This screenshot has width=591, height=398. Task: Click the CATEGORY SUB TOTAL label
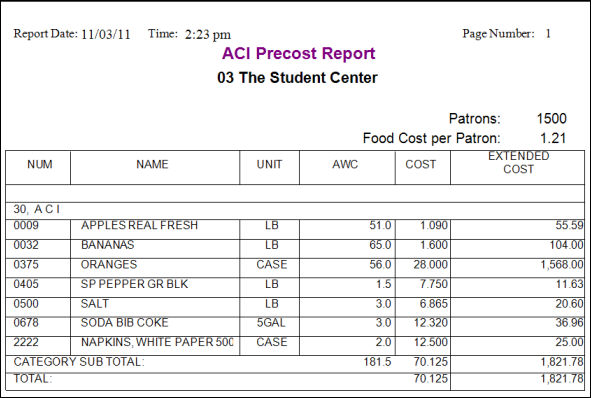click(x=79, y=362)
